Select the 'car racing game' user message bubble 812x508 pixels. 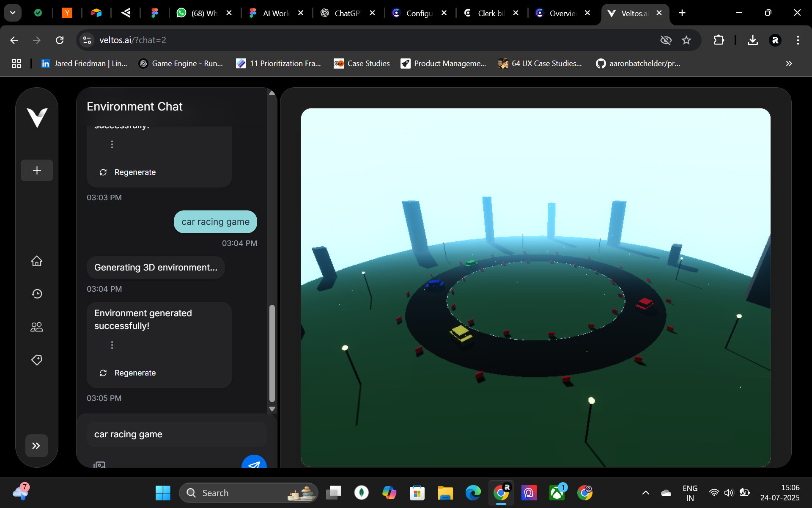point(215,222)
